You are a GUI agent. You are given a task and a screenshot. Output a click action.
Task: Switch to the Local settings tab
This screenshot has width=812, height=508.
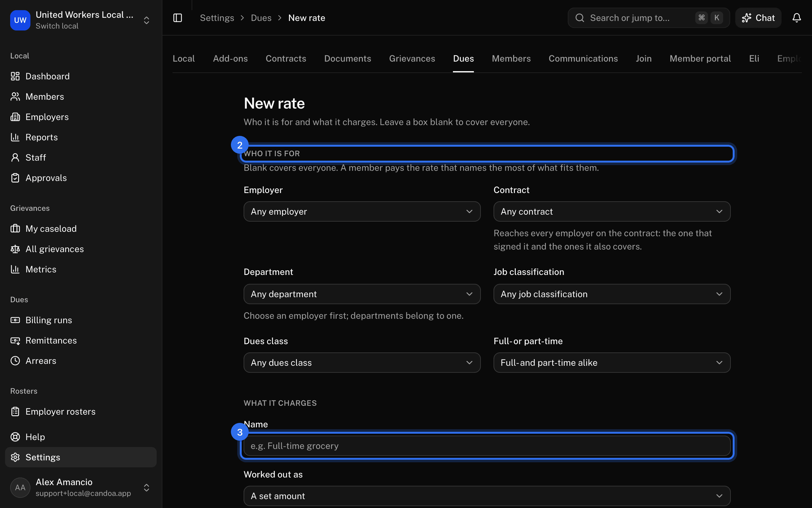184,58
